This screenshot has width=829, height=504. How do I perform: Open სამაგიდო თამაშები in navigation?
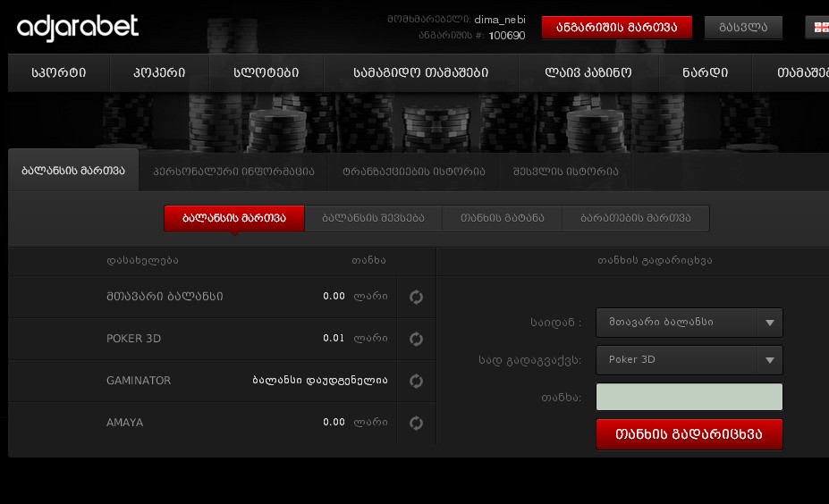click(421, 72)
